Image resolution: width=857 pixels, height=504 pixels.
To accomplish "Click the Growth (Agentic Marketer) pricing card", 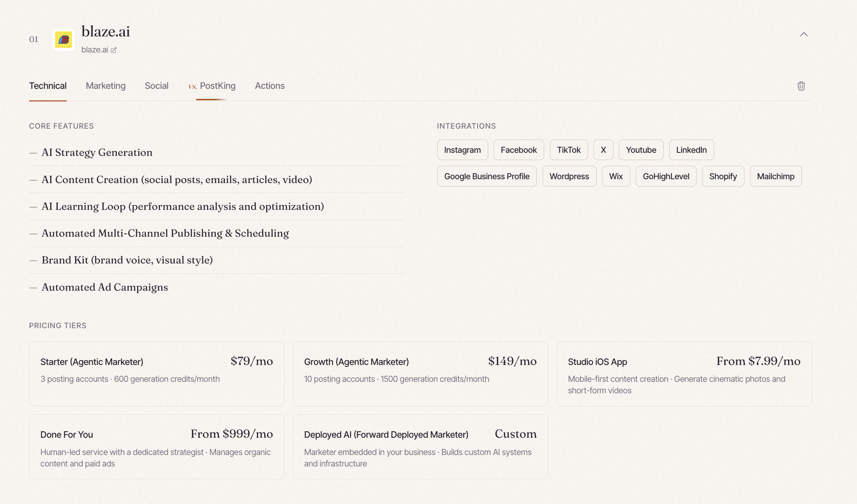I will coord(420,374).
